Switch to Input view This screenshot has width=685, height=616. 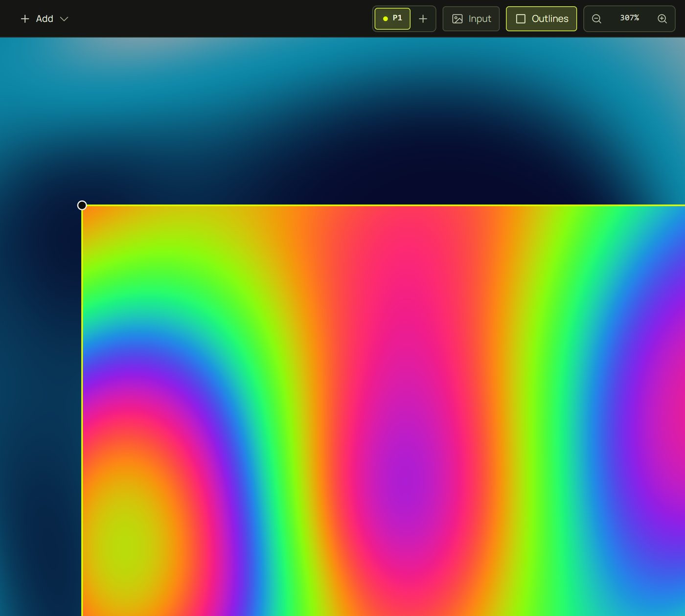tap(471, 19)
